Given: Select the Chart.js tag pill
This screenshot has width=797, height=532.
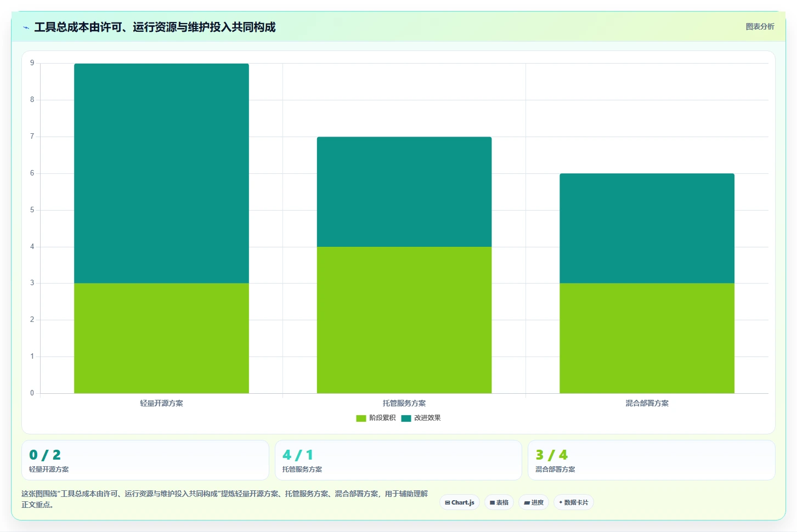Looking at the screenshot, I should pyautogui.click(x=460, y=502).
